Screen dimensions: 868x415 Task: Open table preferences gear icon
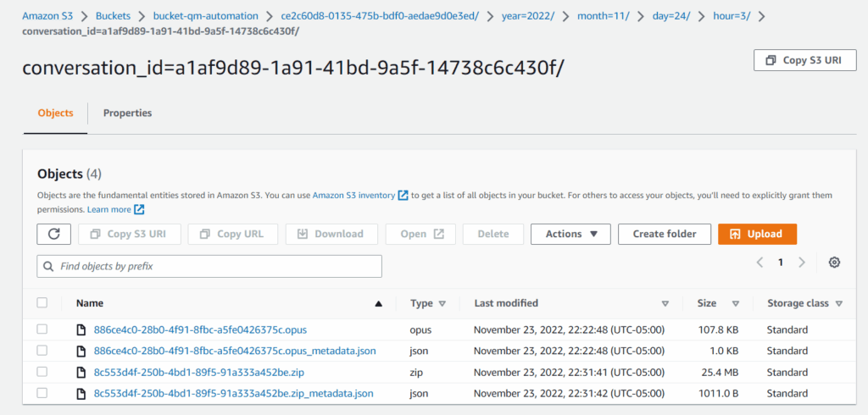click(834, 263)
